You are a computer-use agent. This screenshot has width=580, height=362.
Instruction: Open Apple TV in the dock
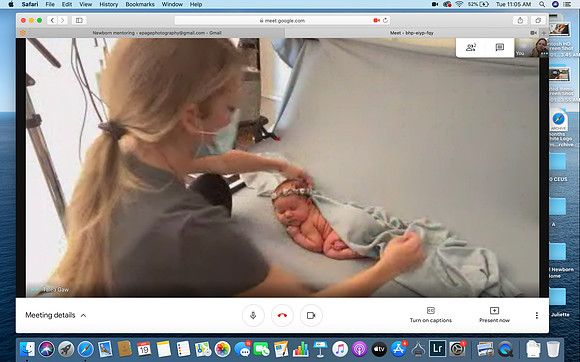379,349
